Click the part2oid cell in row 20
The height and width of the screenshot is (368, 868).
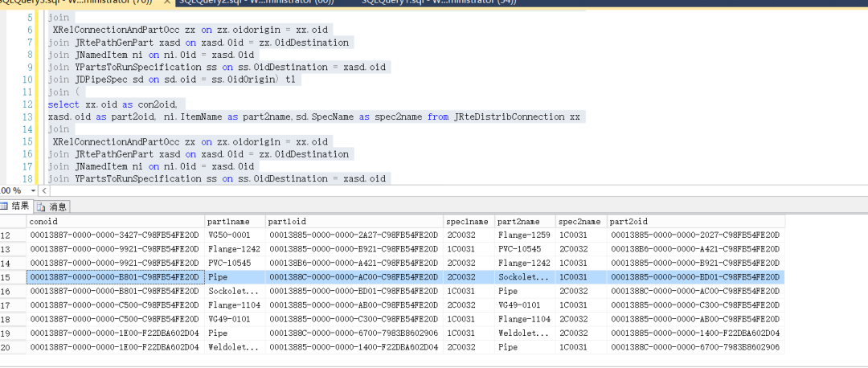(x=696, y=348)
